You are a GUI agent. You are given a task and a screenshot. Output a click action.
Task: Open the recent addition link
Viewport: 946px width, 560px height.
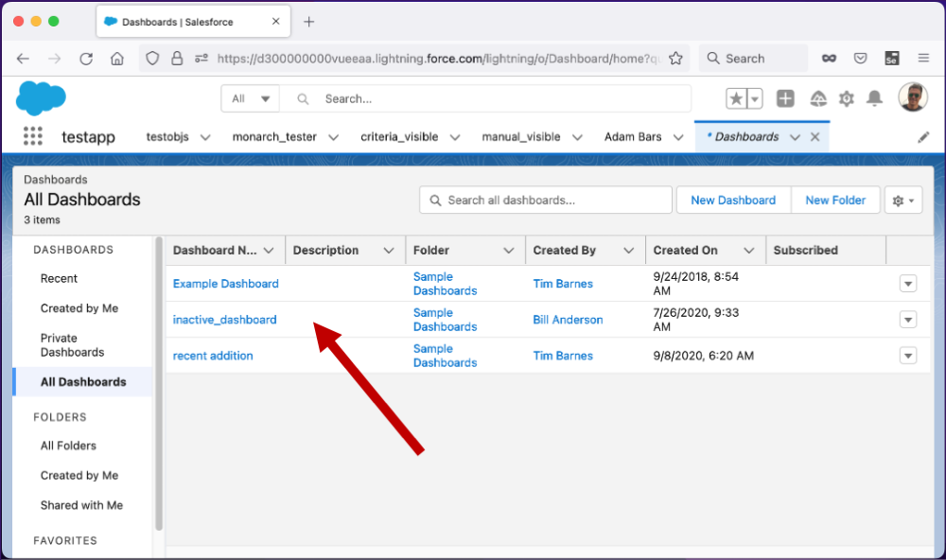[213, 356]
